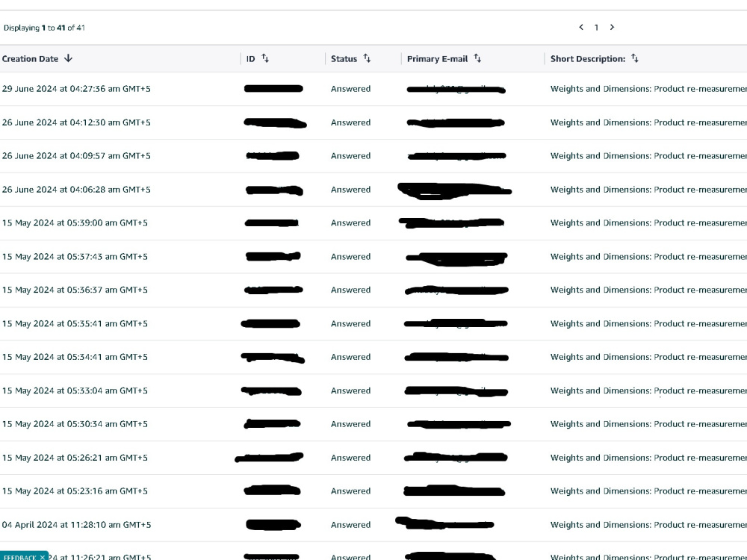Screen dimensions: 747x560
Task: Go to next page arrow
Action: click(613, 27)
